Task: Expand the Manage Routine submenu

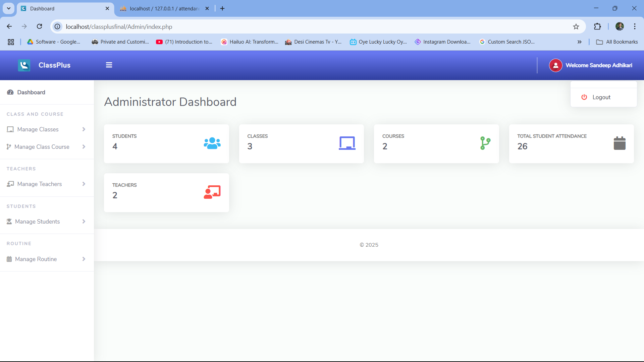Action: pyautogui.click(x=84, y=259)
